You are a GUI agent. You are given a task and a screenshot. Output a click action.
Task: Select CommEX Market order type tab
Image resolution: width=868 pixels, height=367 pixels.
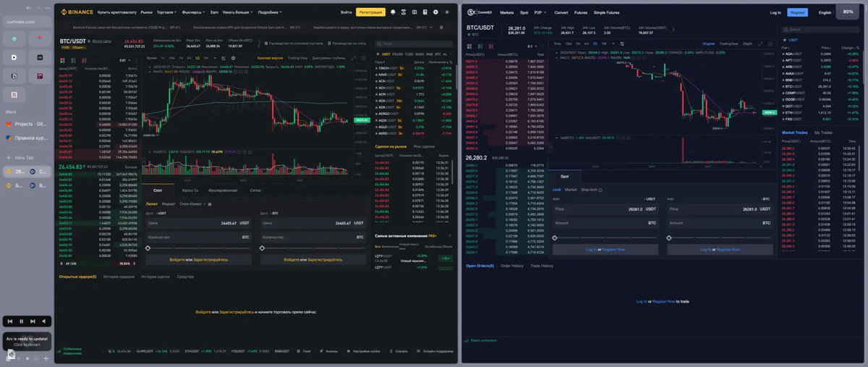point(571,190)
